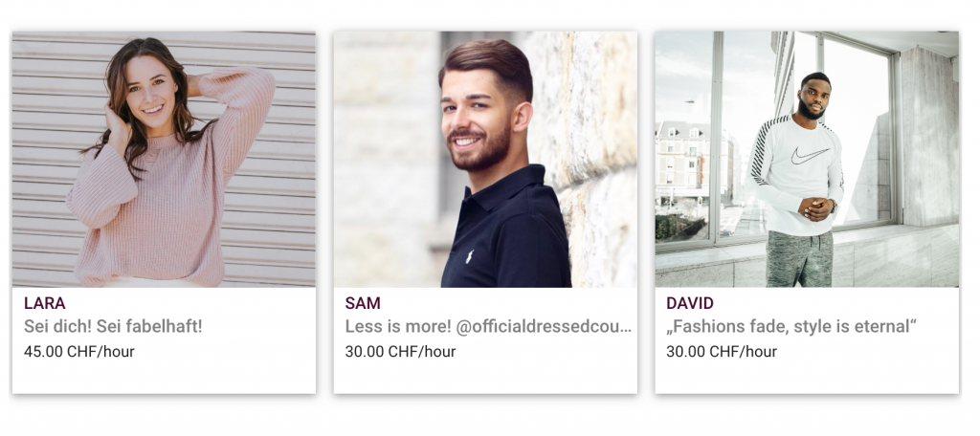Click the empty footer of Lara's card
Viewport: 980px width, 436px height.
[x=164, y=378]
